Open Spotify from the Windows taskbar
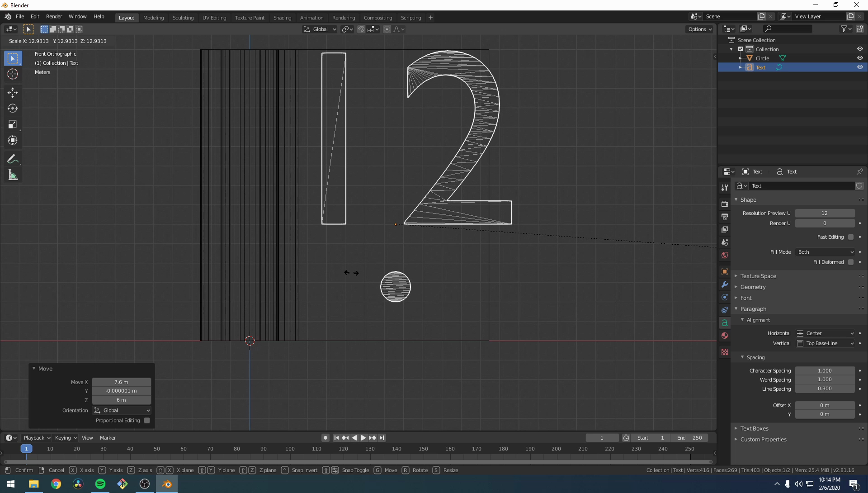The height and width of the screenshot is (493, 868). 100,484
